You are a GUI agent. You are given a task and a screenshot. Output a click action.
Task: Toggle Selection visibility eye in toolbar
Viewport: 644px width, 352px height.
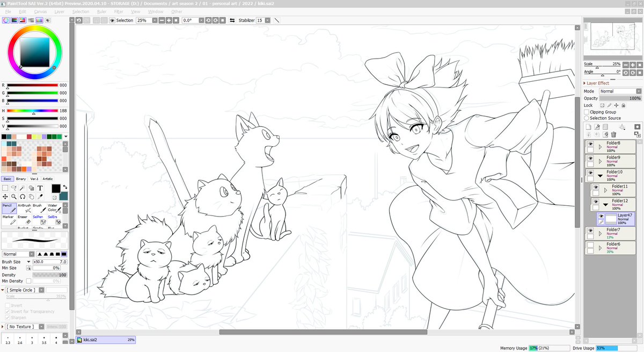point(112,20)
